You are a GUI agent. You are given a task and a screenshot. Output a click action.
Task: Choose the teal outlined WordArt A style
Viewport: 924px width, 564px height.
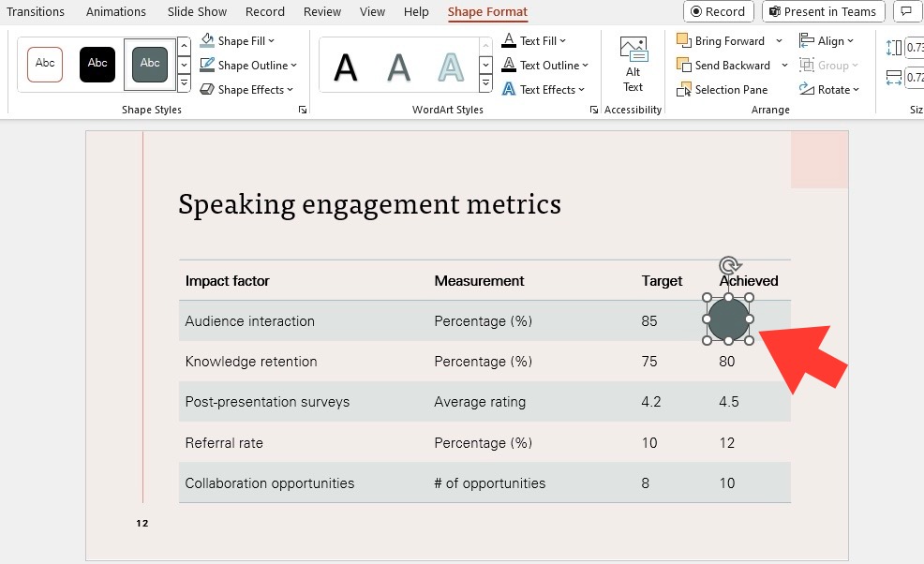[451, 67]
